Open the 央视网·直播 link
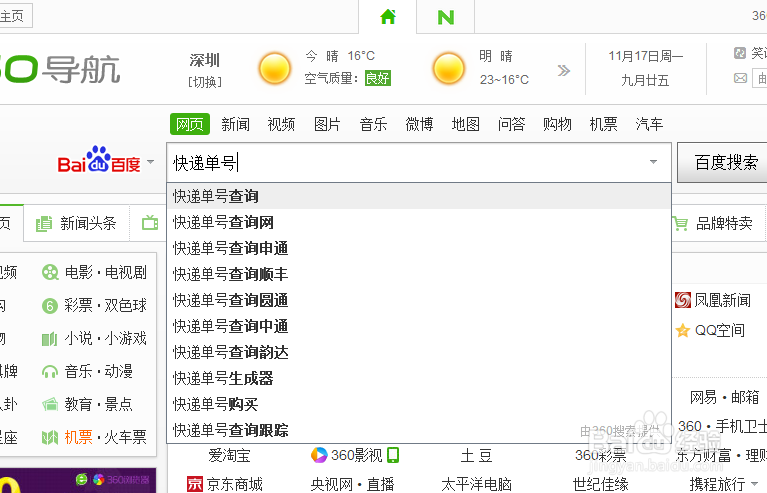The width and height of the screenshot is (767, 493). [x=352, y=484]
